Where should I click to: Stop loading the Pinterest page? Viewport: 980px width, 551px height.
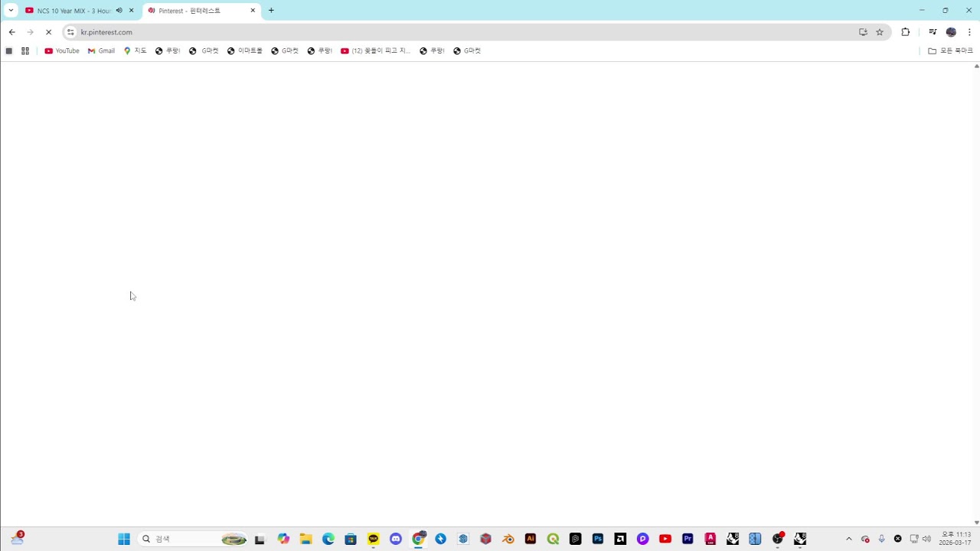click(x=48, y=32)
